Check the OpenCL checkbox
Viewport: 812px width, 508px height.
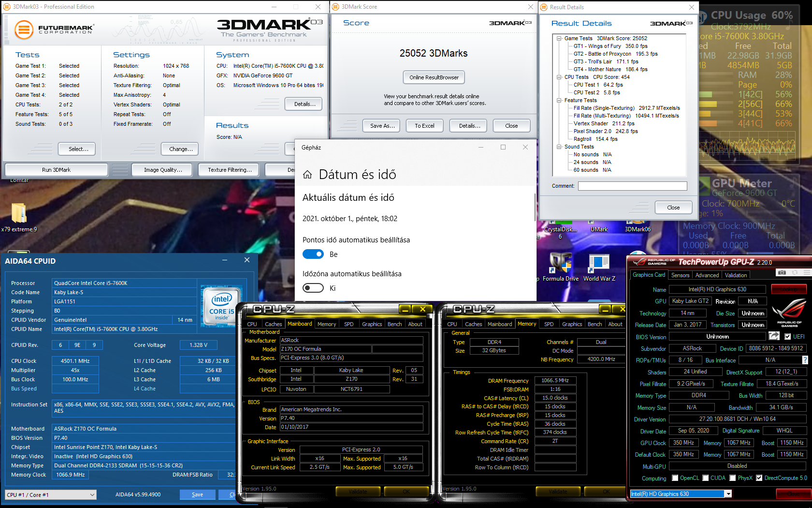pyautogui.click(x=675, y=478)
